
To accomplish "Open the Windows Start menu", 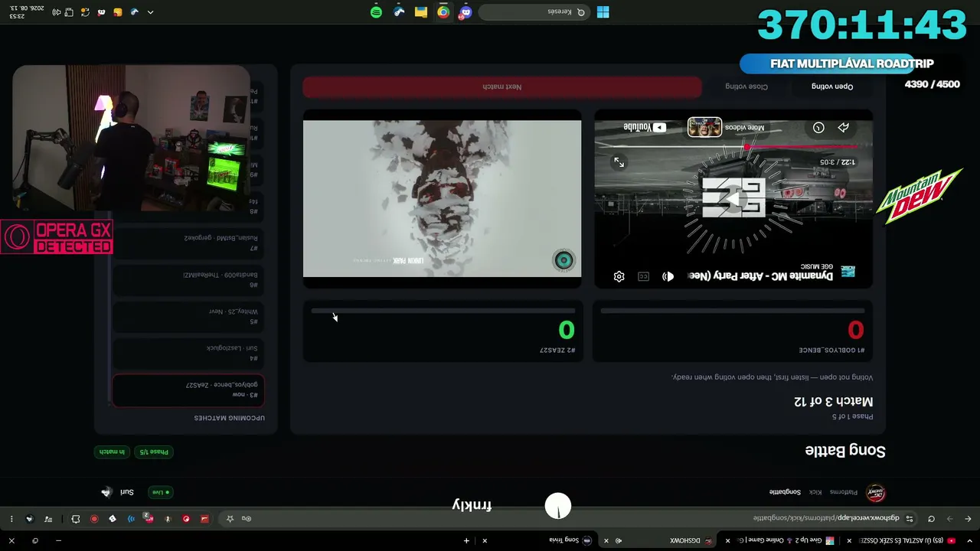I will tap(603, 12).
